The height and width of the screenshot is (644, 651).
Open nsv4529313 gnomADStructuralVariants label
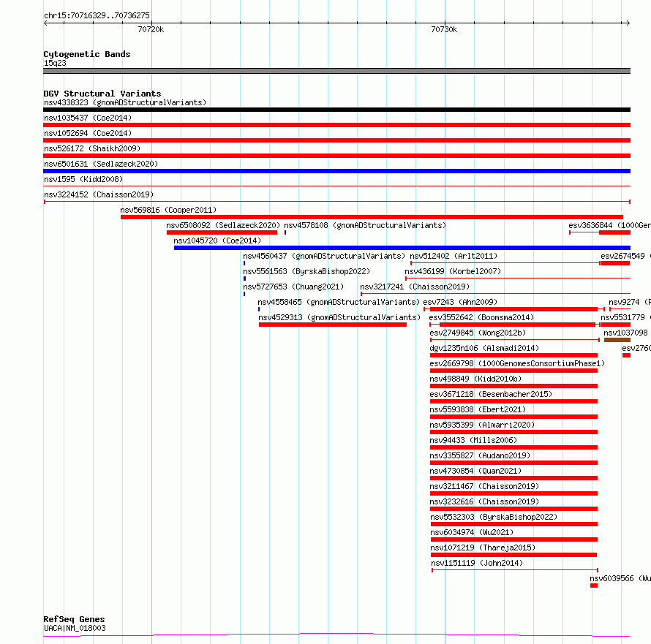(x=339, y=317)
